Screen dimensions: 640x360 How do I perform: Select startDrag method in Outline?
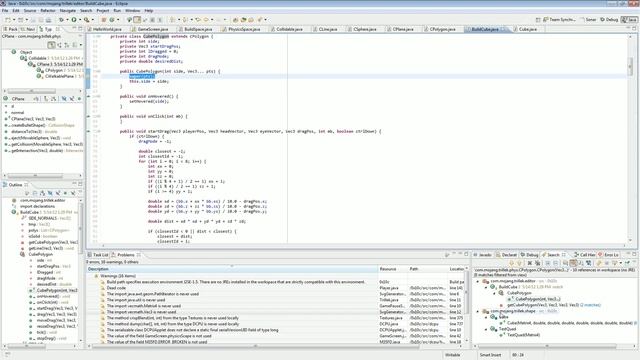(x=57, y=308)
